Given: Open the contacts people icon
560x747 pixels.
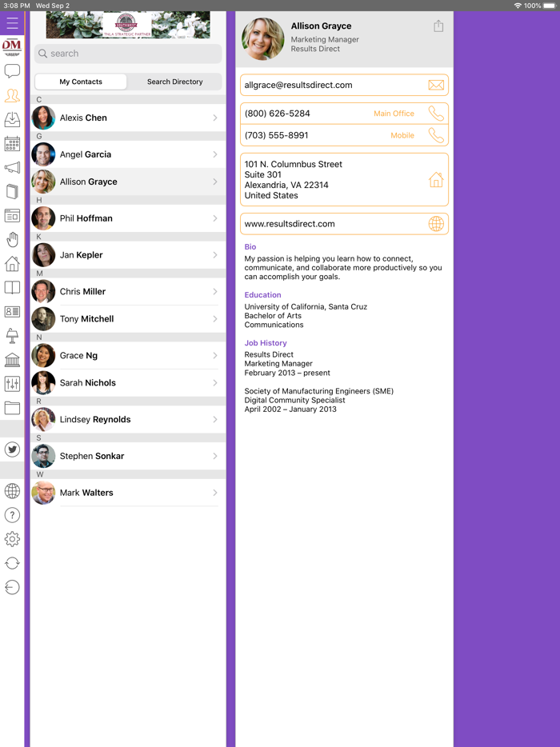Looking at the screenshot, I should 12,96.
